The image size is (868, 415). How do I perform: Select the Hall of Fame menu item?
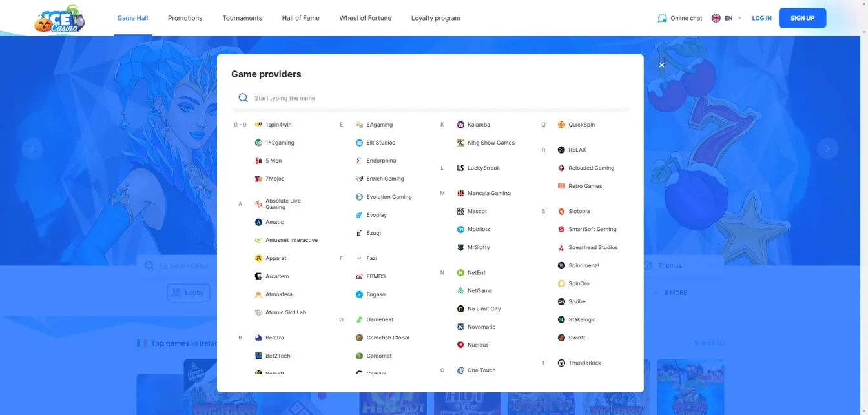(301, 18)
